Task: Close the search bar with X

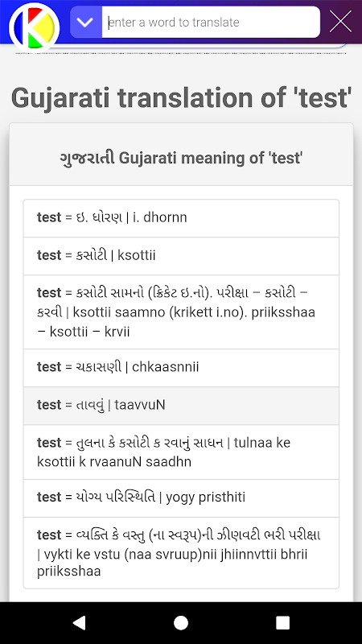Action: pos(340,21)
